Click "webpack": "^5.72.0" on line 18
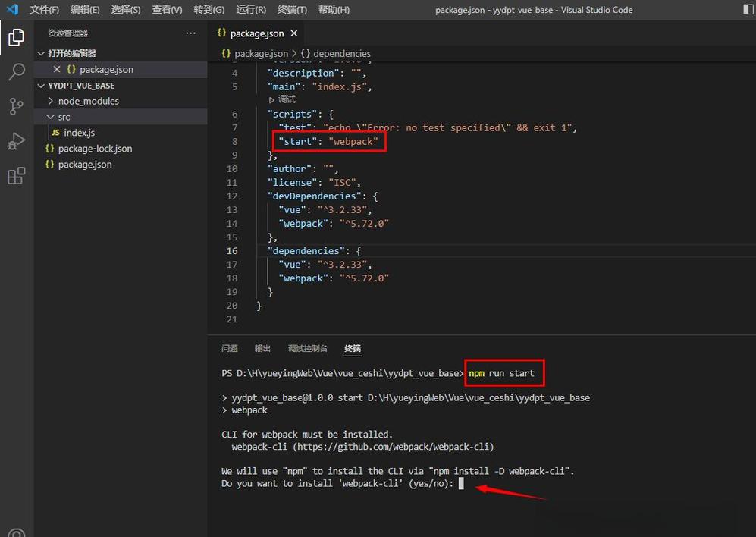 (334, 278)
